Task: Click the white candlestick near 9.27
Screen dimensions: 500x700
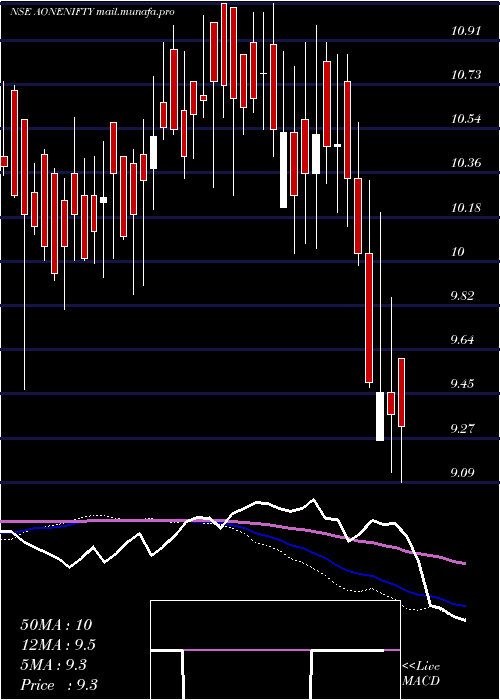Action: point(380,417)
